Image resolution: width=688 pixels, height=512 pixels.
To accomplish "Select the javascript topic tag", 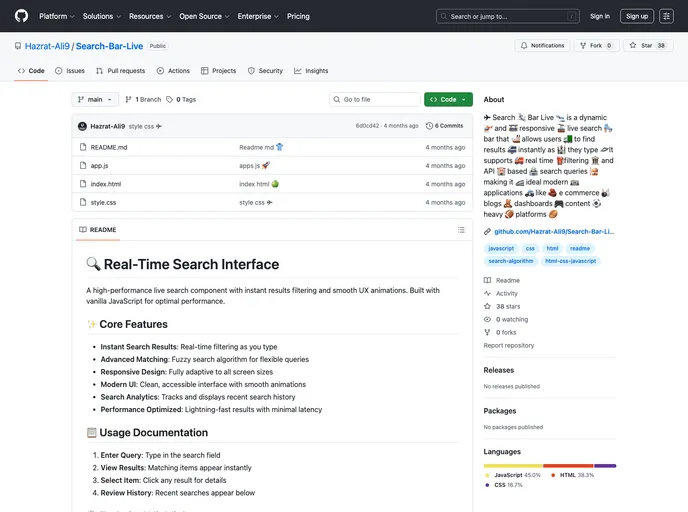I will point(500,248).
